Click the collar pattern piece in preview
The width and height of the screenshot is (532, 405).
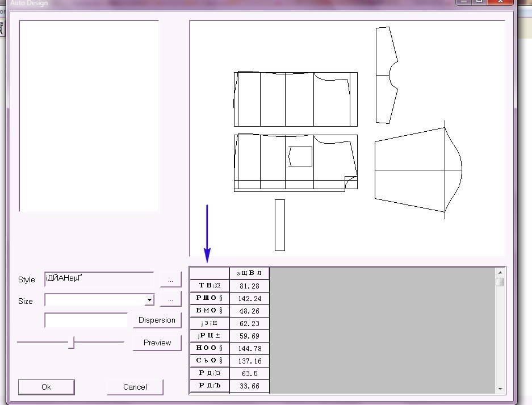387,75
